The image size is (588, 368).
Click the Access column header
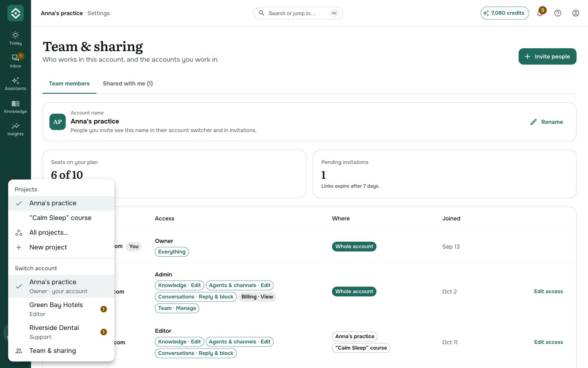pos(165,218)
